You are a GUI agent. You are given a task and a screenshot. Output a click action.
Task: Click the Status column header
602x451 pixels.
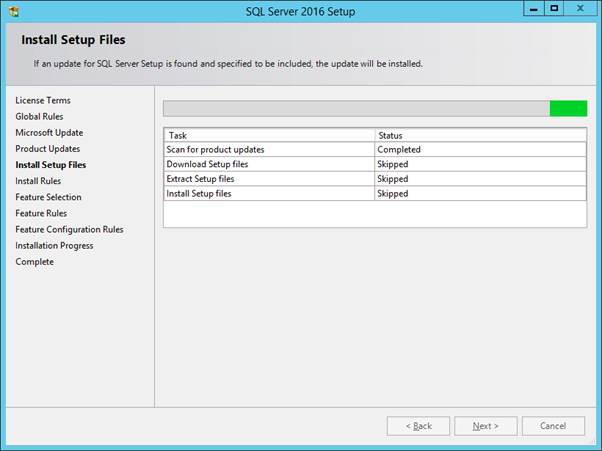pos(481,135)
